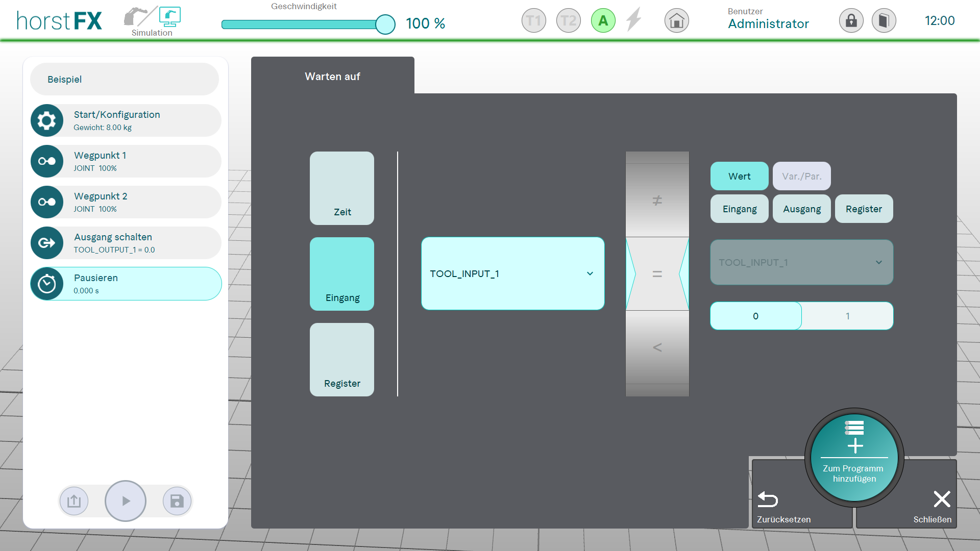980x551 pixels.
Task: Click the home position icon
Action: (676, 21)
